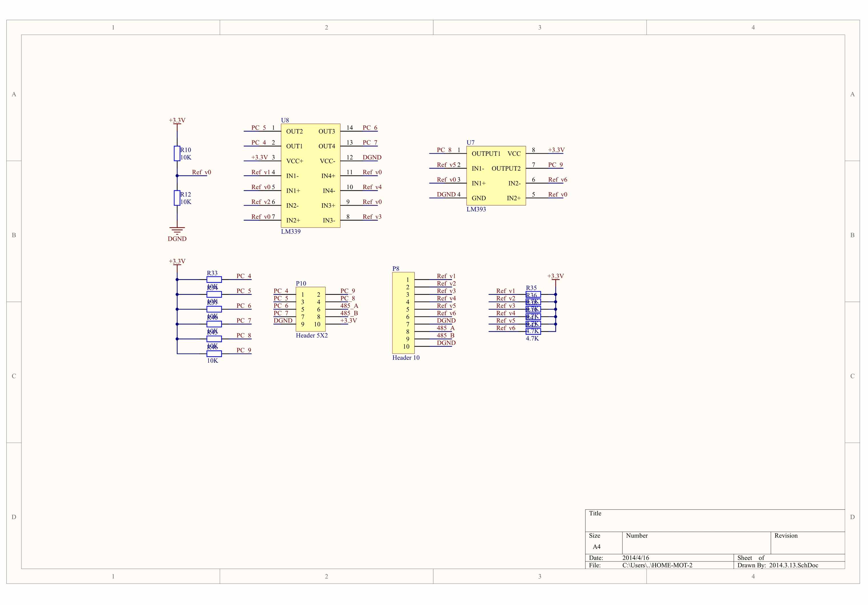Click the LM339 part label

tap(291, 231)
